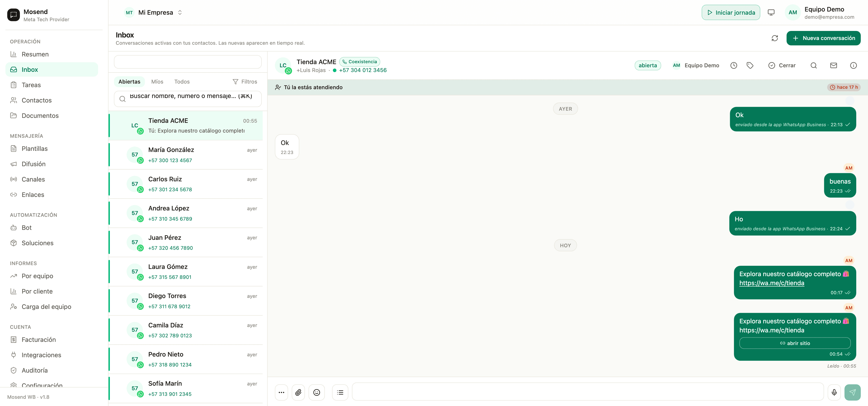Click the Coexistencia badge
868x406 pixels.
tap(360, 62)
